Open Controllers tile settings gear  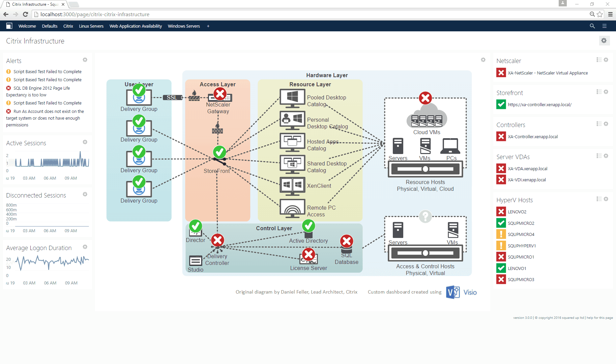click(x=606, y=124)
